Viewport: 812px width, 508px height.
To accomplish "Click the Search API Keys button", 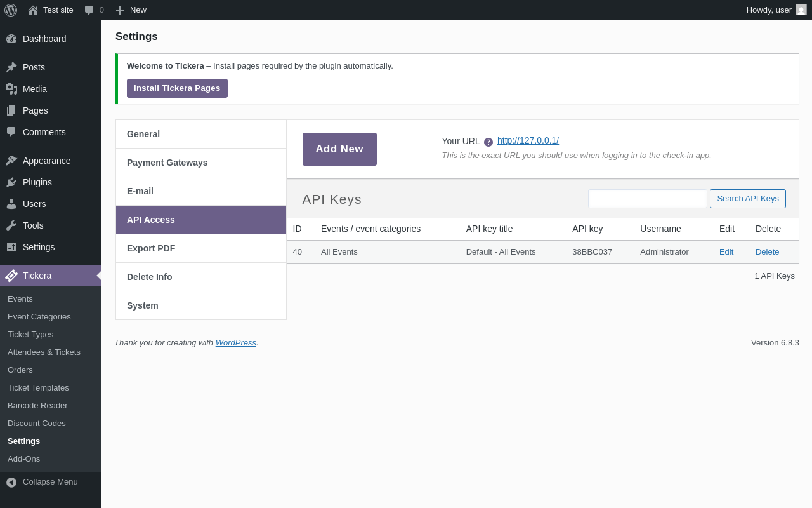I will pos(747,199).
